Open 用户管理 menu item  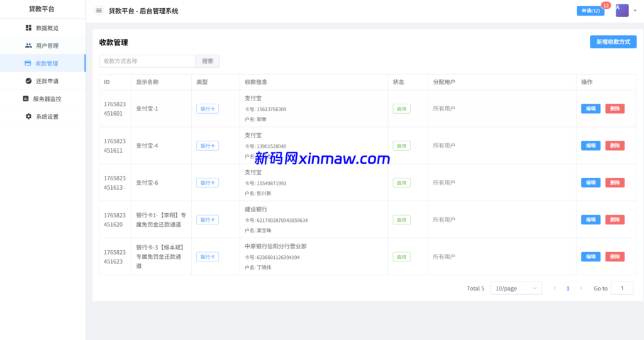[x=43, y=46]
